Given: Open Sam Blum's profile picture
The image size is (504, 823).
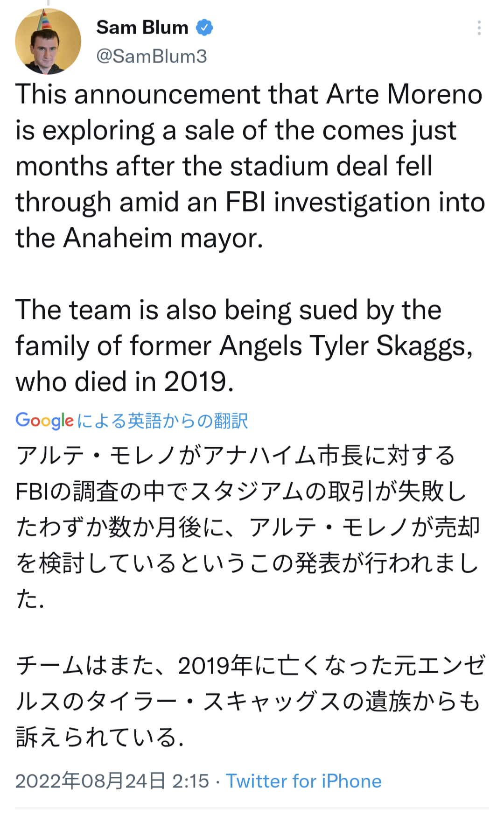Looking at the screenshot, I should pos(48,42).
